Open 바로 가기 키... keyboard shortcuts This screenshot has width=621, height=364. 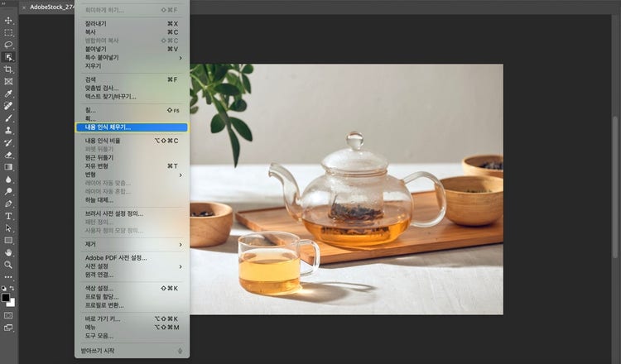pyautogui.click(x=132, y=318)
